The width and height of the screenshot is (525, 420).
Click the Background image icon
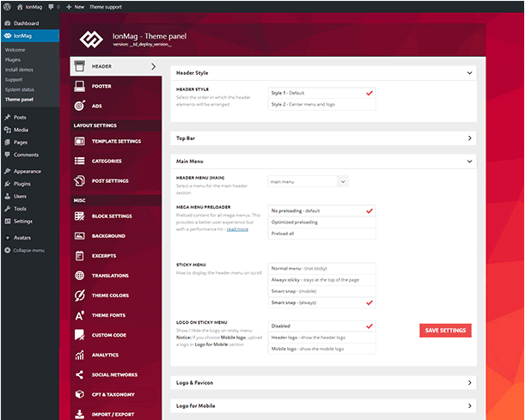(80, 236)
